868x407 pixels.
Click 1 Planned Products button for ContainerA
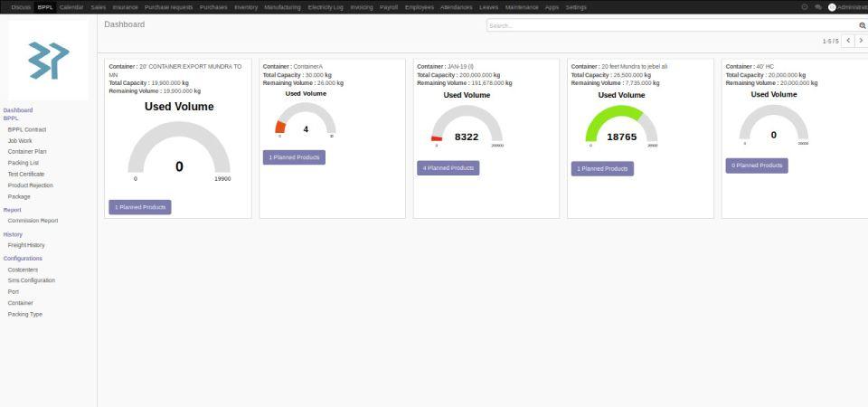point(294,157)
